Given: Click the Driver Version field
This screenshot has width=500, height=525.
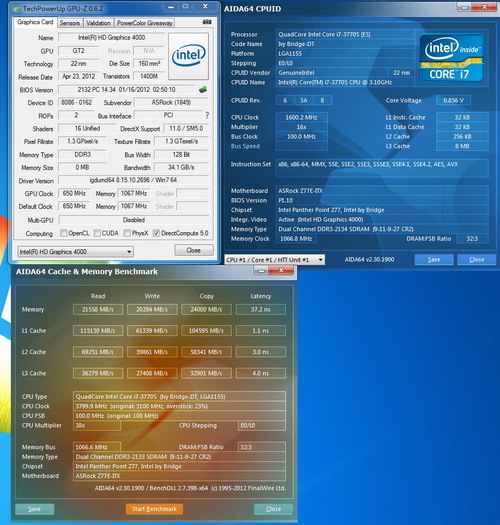Looking at the screenshot, I should pos(134,180).
